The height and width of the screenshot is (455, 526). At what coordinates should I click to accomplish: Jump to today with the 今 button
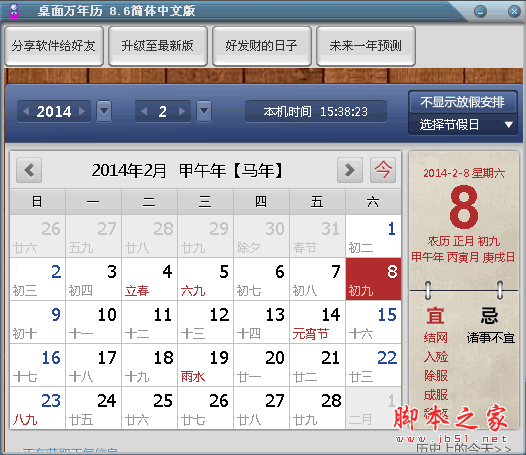pyautogui.click(x=383, y=170)
